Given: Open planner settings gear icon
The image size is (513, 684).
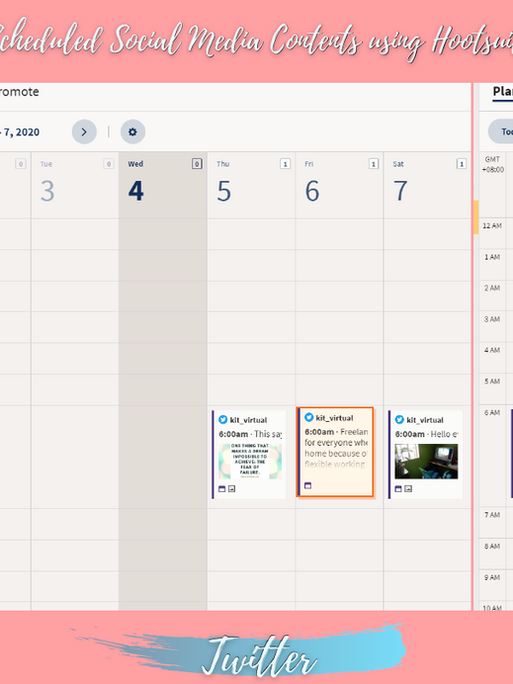Looking at the screenshot, I should pos(133,132).
